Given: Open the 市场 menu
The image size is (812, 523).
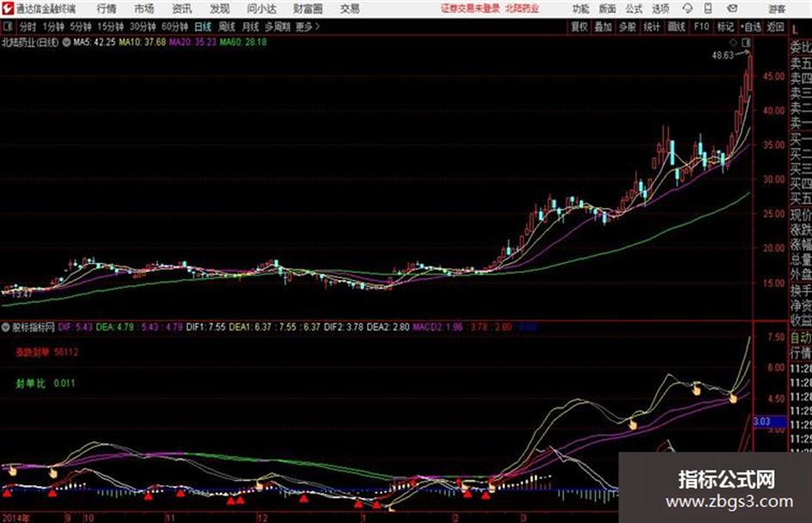Looking at the screenshot, I should click(144, 9).
